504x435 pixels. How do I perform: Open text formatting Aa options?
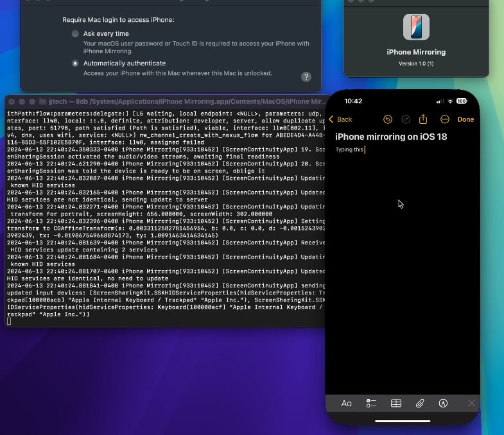pos(347,404)
